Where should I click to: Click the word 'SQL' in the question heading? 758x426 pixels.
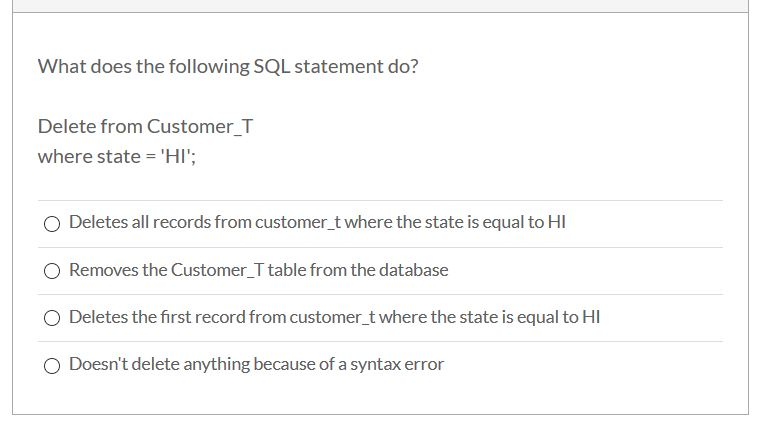[x=272, y=66]
